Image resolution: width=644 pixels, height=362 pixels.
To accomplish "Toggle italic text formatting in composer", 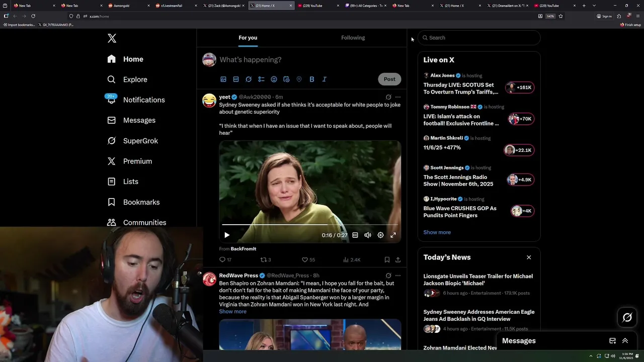I will click(x=325, y=79).
